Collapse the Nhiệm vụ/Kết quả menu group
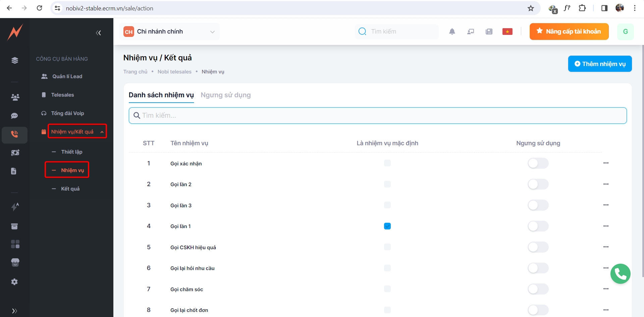The width and height of the screenshot is (644, 317). pyautogui.click(x=102, y=132)
